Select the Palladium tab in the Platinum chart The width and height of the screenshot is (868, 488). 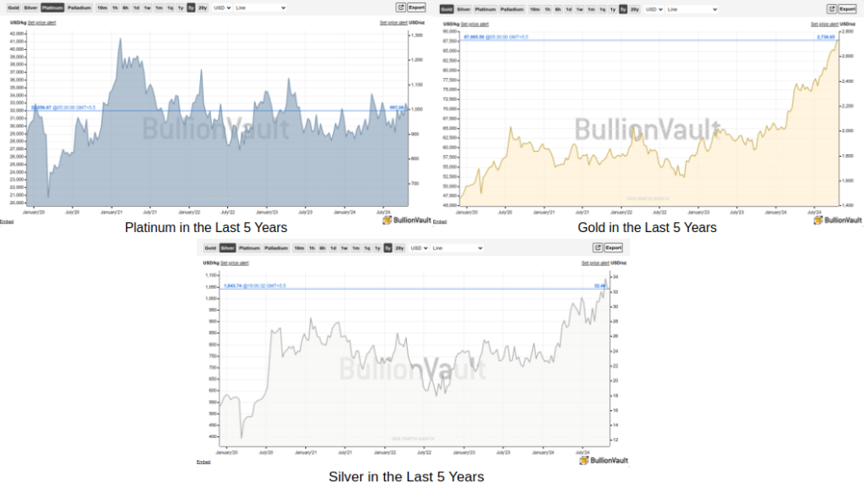click(79, 8)
